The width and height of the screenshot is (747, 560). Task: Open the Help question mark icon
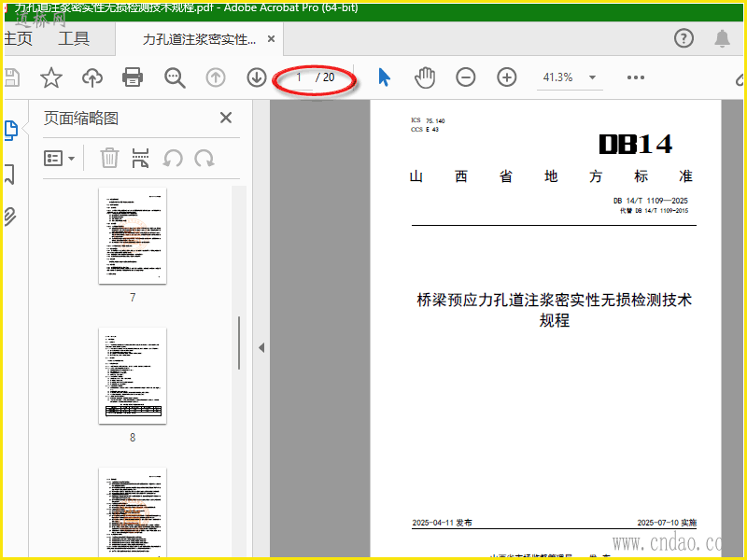[684, 38]
